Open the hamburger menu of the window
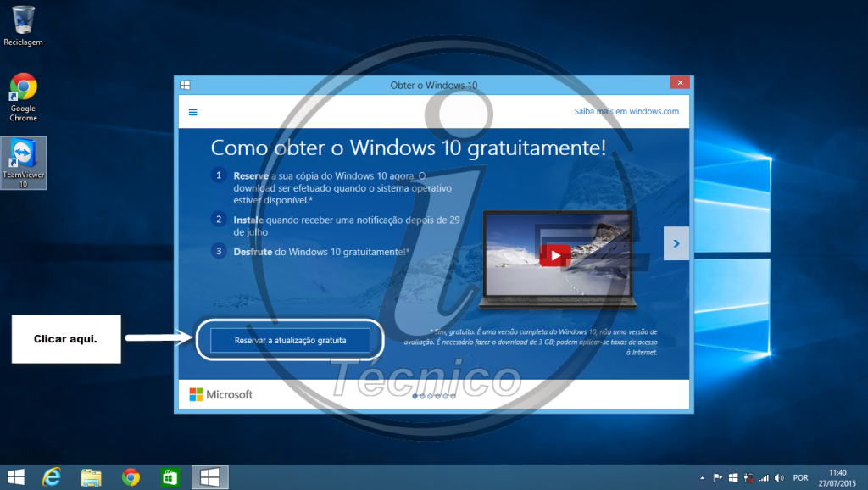This screenshot has width=868, height=490. (x=193, y=111)
